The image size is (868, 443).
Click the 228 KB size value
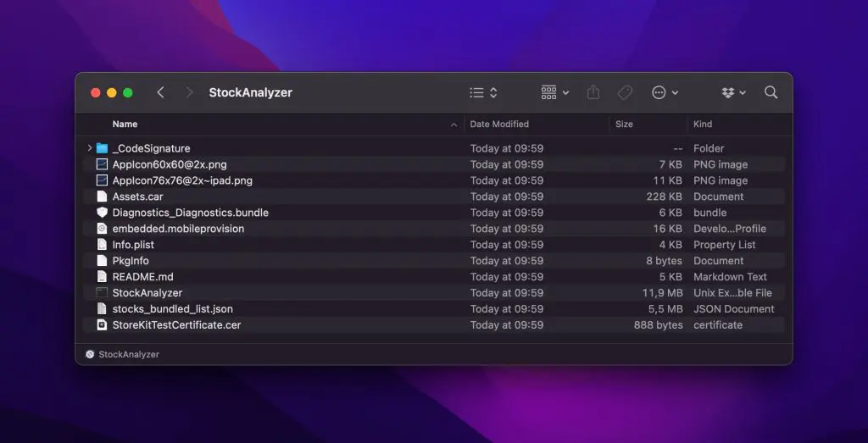(x=664, y=197)
